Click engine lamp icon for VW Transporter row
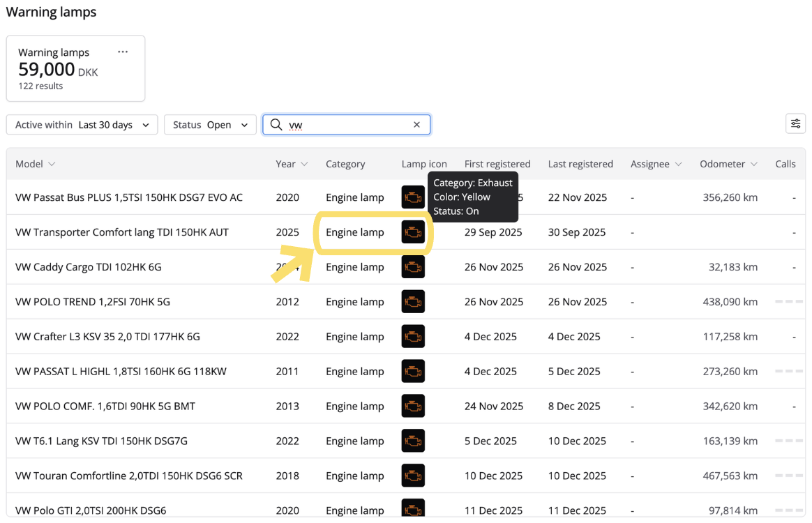 (413, 232)
